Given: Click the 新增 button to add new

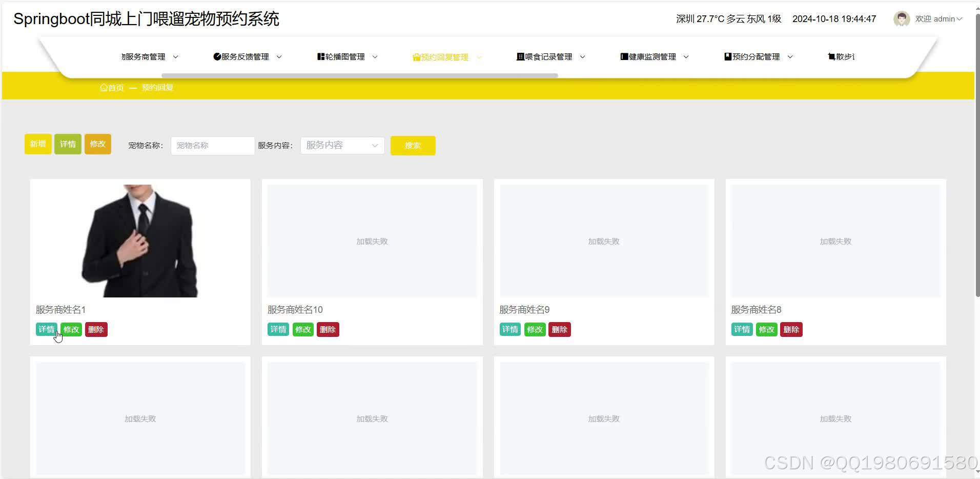Looking at the screenshot, I should point(37,144).
